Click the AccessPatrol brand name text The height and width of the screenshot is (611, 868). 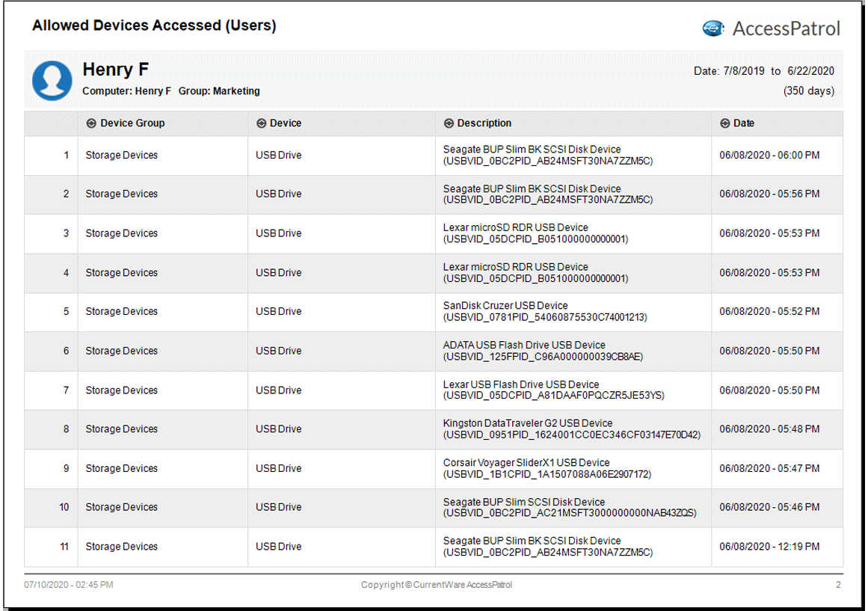[x=786, y=28]
